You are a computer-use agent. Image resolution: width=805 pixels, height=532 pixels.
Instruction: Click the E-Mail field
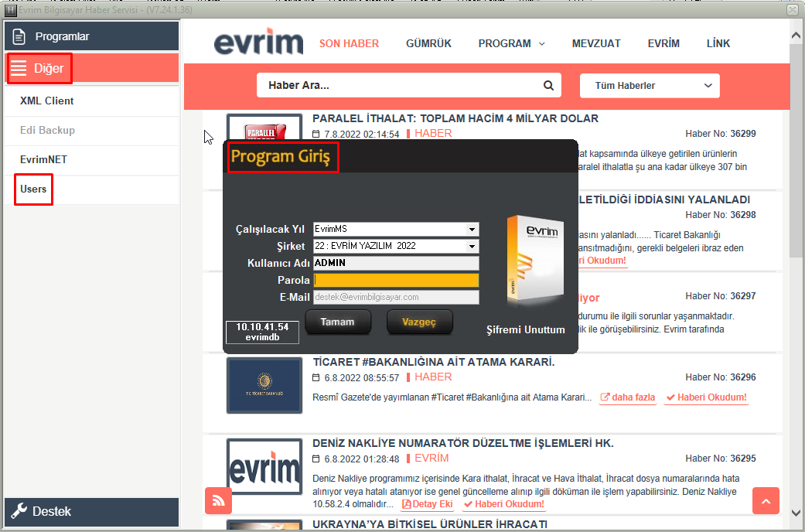point(396,297)
